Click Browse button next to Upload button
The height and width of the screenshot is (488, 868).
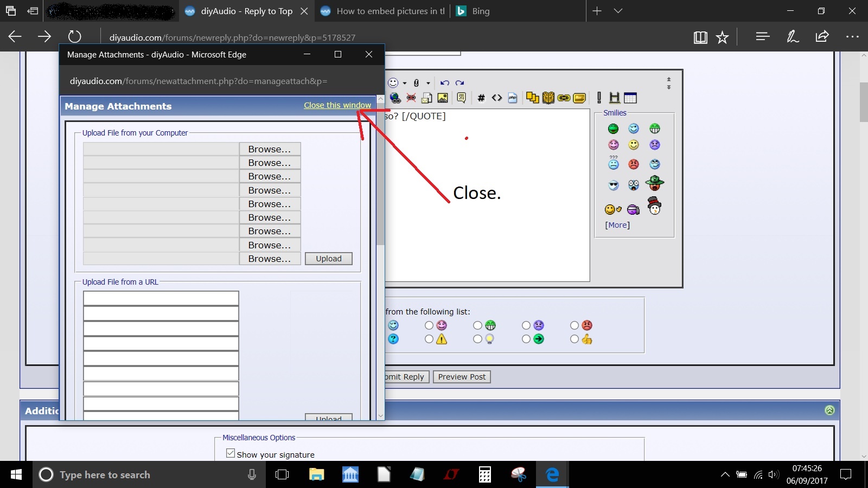270,259
